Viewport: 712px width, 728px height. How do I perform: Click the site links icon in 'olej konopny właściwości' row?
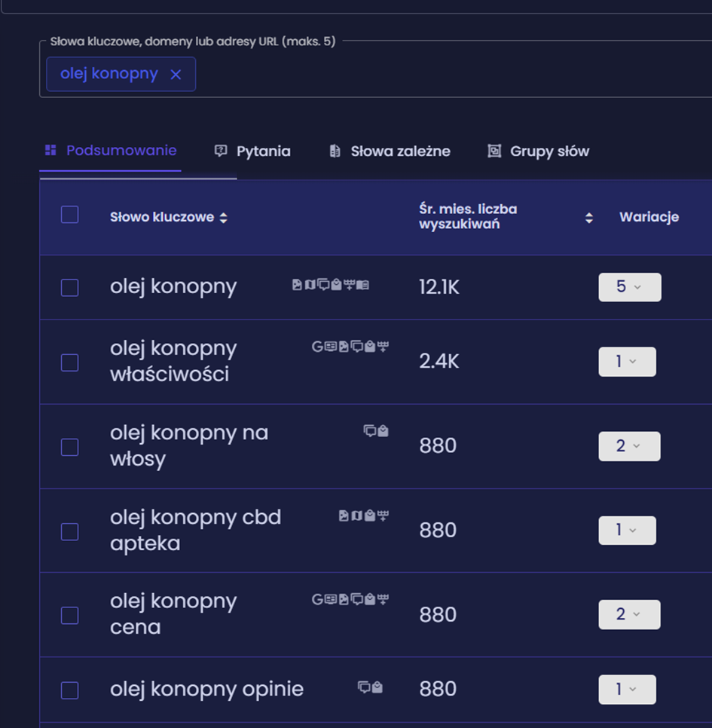tap(383, 347)
